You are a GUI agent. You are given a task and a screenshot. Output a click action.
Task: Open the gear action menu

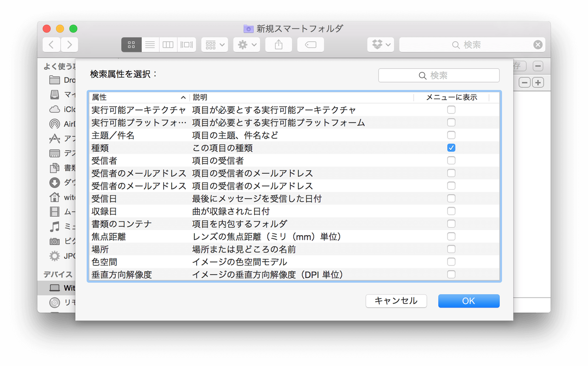[247, 45]
